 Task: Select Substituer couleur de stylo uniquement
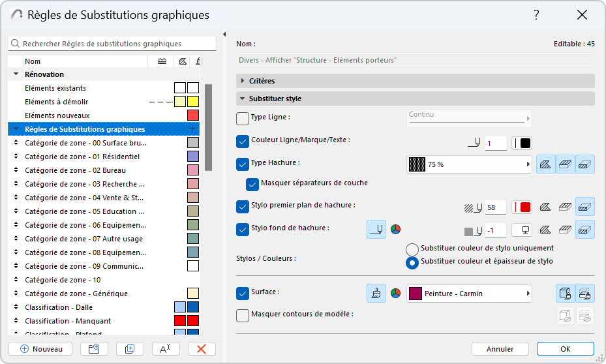pos(412,249)
